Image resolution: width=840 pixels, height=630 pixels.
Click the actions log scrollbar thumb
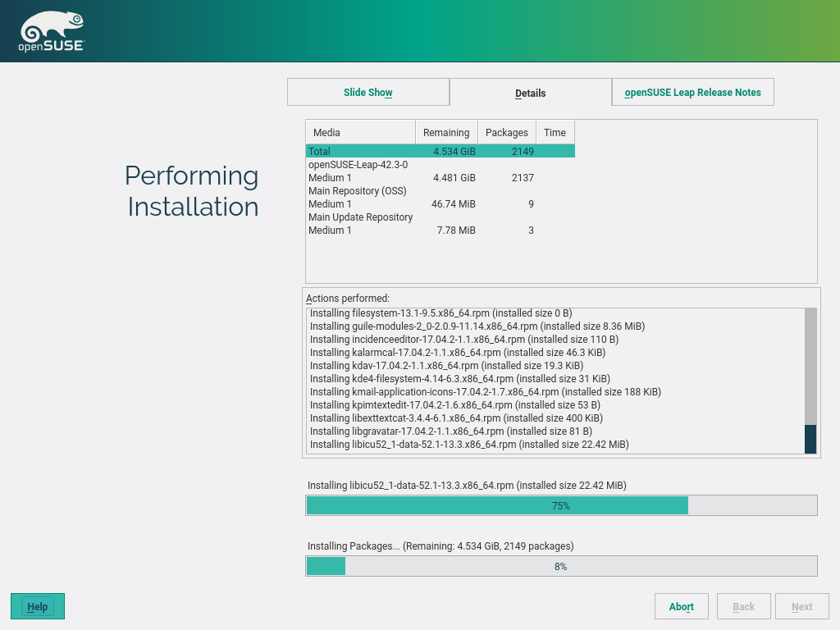pos(810,439)
